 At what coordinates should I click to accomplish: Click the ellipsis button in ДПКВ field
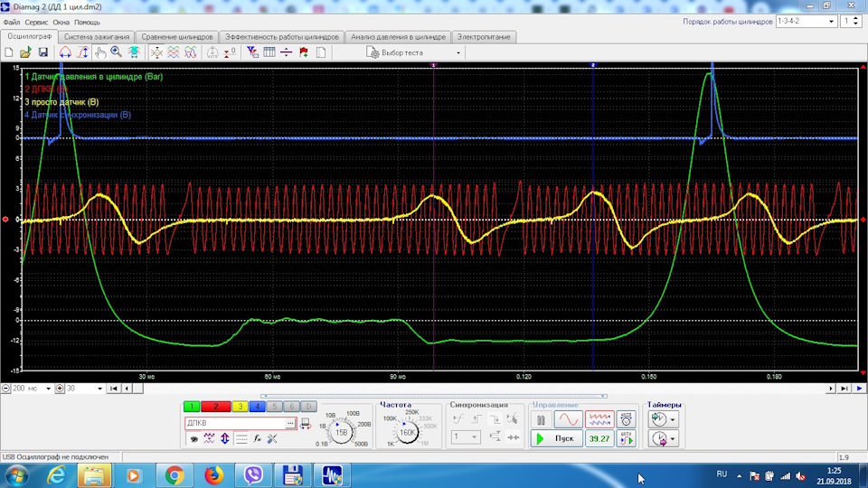(290, 423)
